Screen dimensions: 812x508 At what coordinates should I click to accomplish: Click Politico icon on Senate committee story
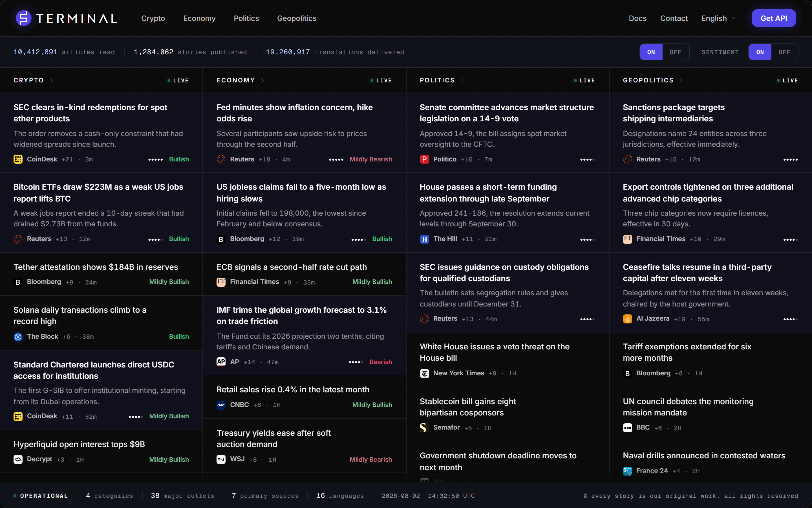[x=424, y=159]
